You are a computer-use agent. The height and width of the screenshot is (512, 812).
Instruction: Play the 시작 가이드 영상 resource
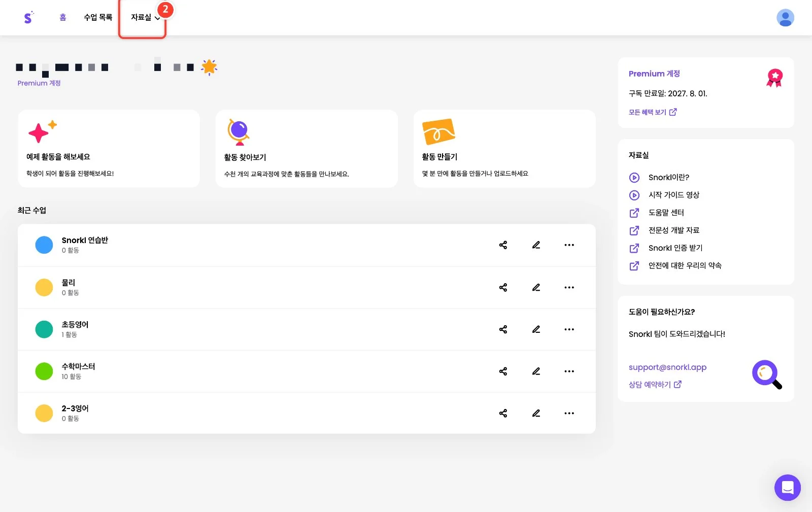coord(664,195)
